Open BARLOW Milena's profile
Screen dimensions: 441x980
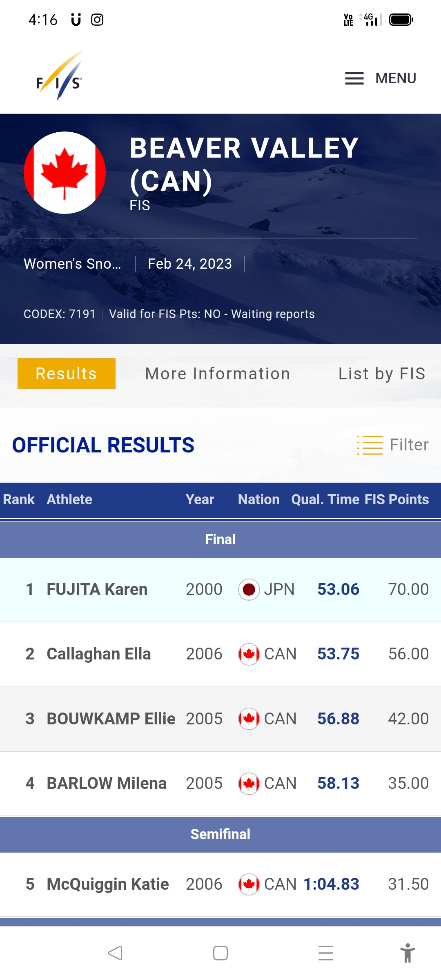coord(107,783)
